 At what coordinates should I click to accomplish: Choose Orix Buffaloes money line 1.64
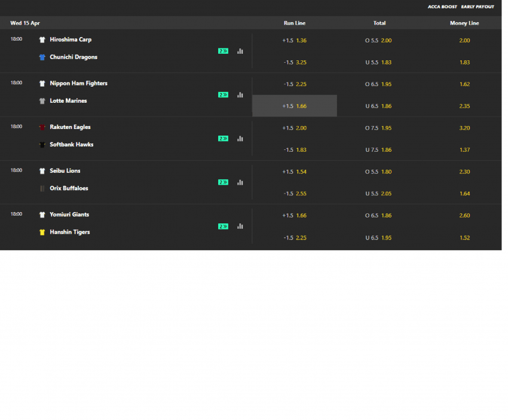464,194
